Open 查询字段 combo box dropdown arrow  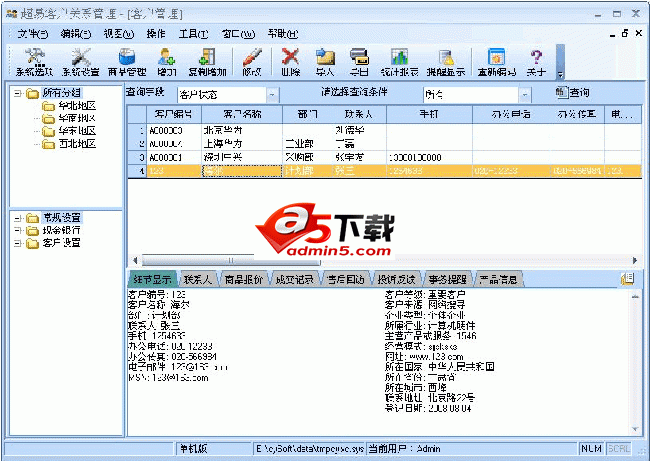[272, 95]
